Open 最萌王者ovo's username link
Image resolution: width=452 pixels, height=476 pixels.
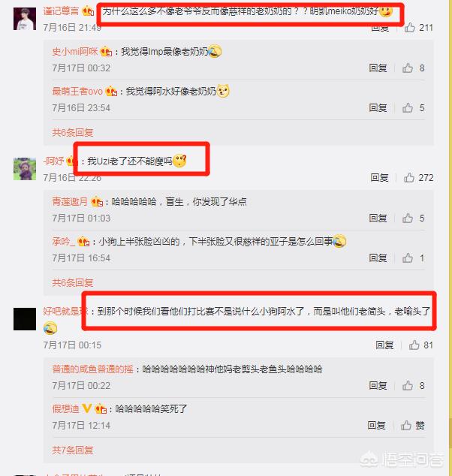77,91
